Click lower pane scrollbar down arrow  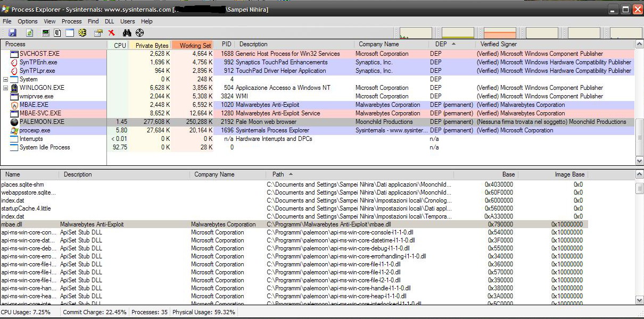(639, 300)
